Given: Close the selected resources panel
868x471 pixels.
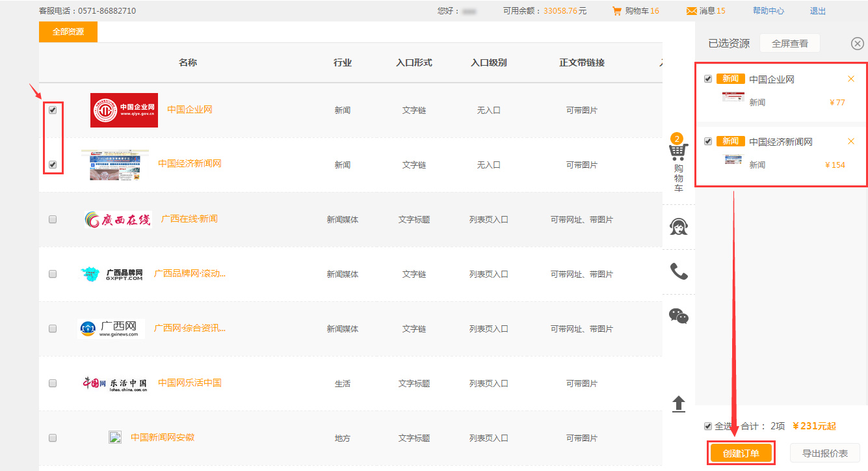Looking at the screenshot, I should pos(858,44).
